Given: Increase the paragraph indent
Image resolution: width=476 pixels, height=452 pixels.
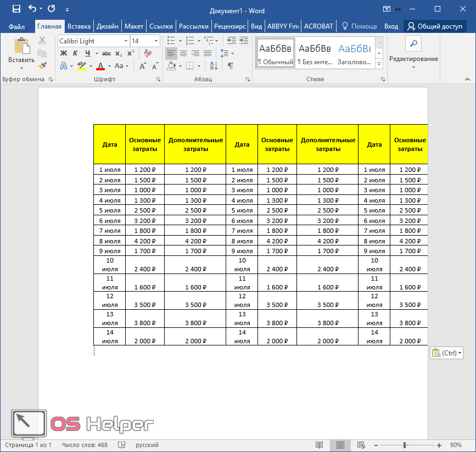Looking at the screenshot, I should [x=243, y=41].
